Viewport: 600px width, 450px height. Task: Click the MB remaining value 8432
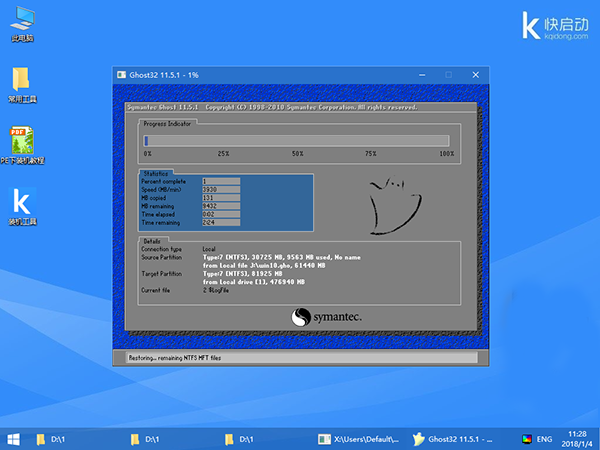221,206
